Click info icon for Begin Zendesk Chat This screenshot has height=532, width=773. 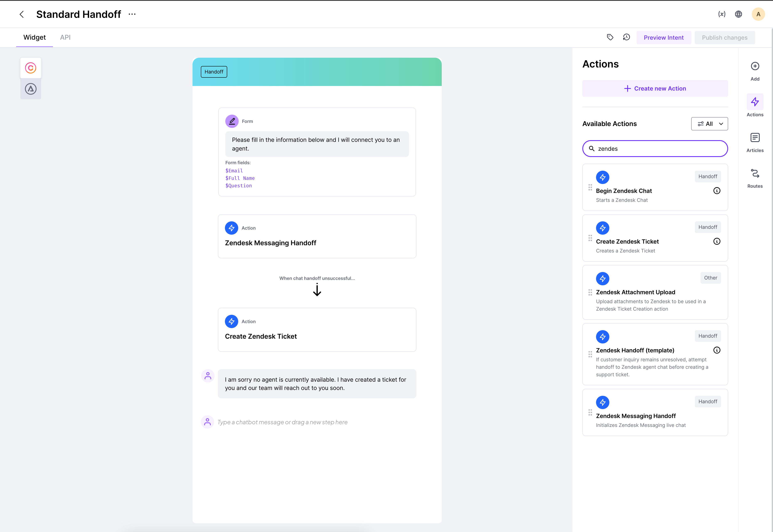tap(717, 191)
